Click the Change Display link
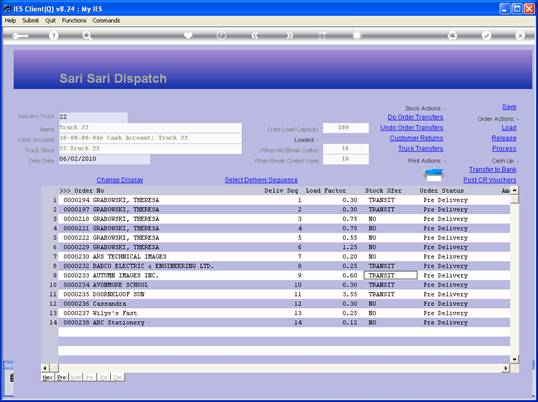 [x=120, y=180]
